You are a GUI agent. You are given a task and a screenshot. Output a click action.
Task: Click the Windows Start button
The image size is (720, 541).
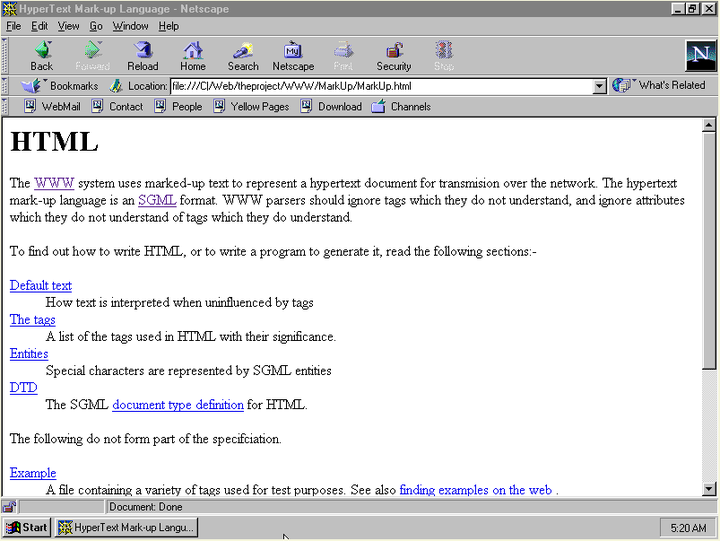(x=27, y=528)
